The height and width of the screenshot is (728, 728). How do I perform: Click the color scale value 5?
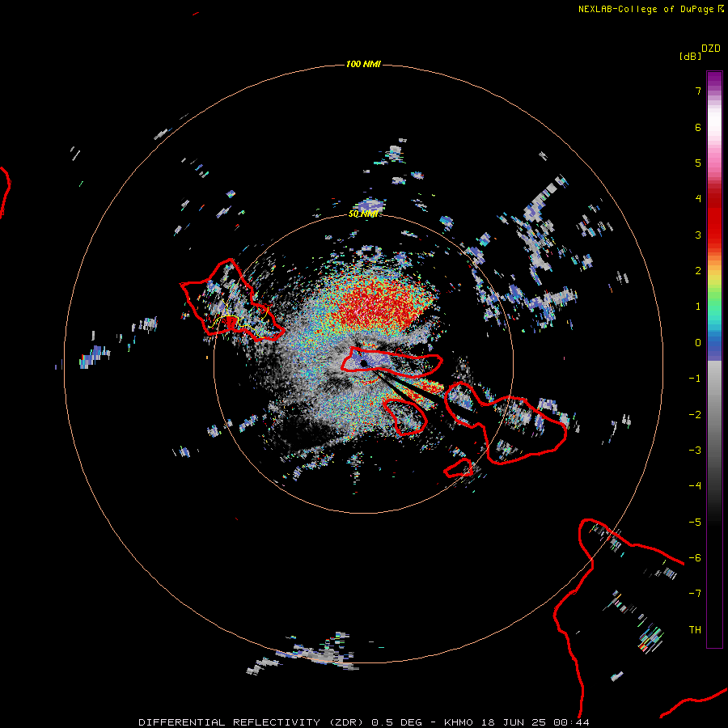click(698, 163)
